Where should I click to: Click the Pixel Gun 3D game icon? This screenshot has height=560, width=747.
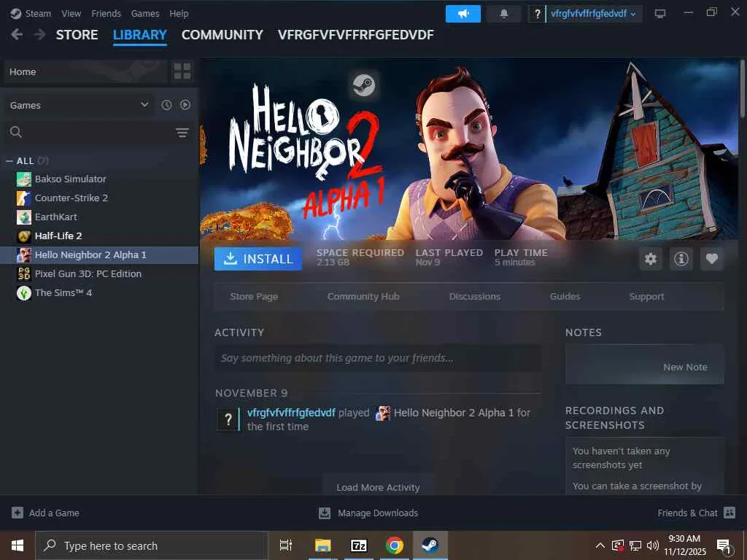click(24, 274)
